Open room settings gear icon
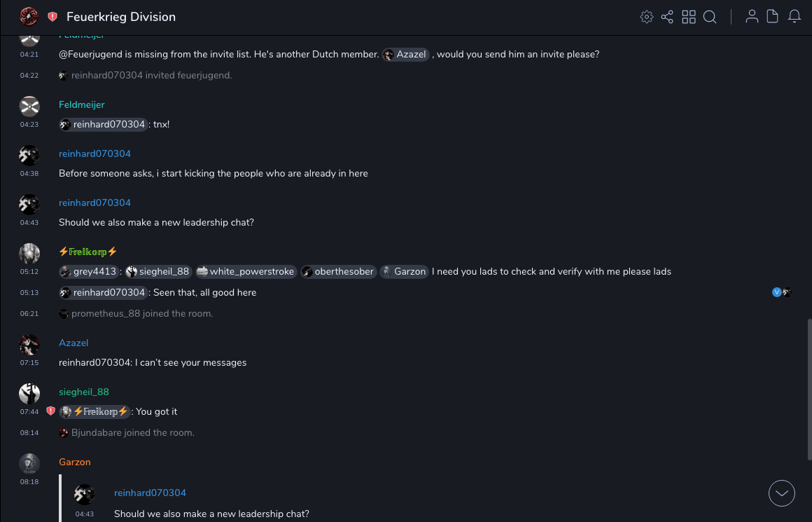 [647, 17]
